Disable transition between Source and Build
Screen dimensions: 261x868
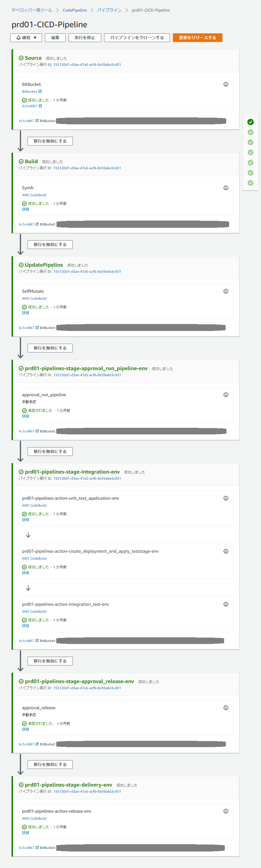[50, 141]
